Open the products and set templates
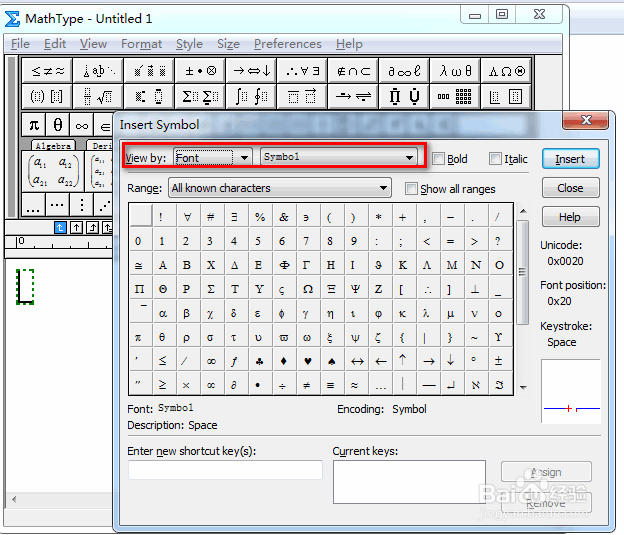Image resolution: width=624 pixels, height=535 pixels. click(404, 96)
